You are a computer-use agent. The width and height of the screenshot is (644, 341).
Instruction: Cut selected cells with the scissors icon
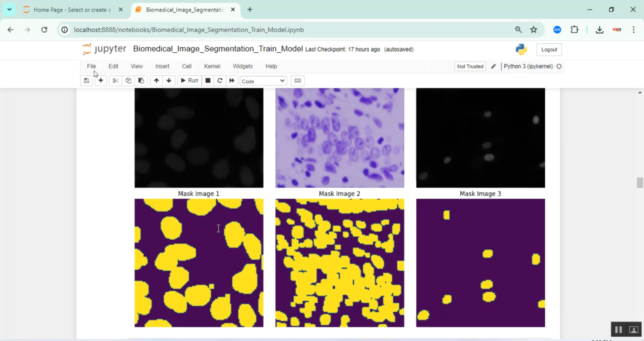pos(115,81)
